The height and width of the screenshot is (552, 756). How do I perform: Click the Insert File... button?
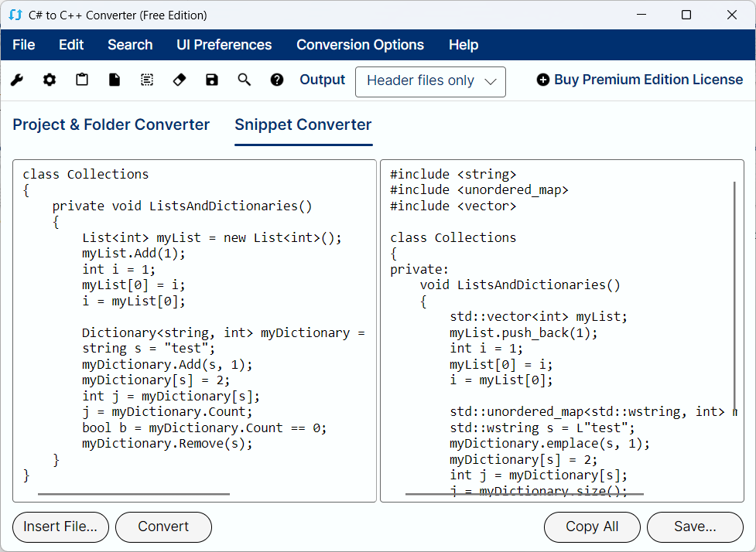[x=60, y=527]
